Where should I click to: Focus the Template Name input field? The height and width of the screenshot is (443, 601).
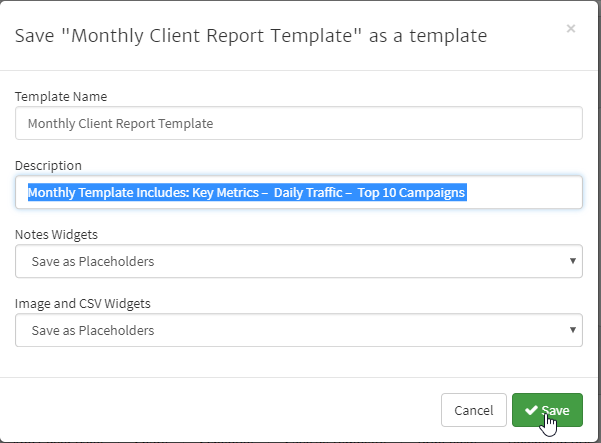tap(298, 124)
